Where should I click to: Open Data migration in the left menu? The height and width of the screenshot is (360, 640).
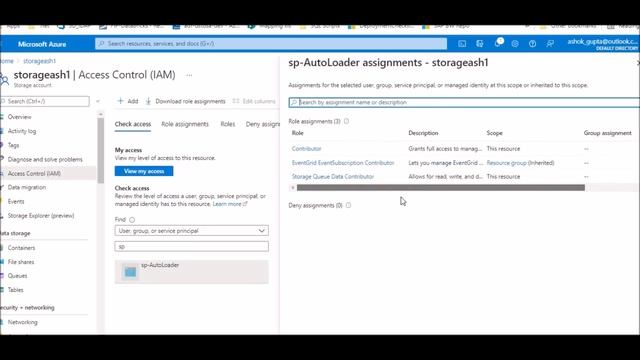[x=27, y=187]
